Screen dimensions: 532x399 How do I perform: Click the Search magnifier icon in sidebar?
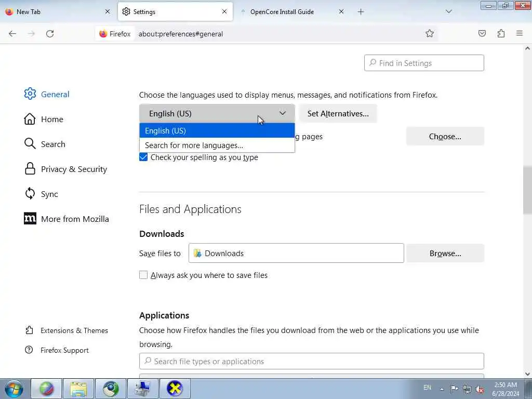tap(30, 144)
